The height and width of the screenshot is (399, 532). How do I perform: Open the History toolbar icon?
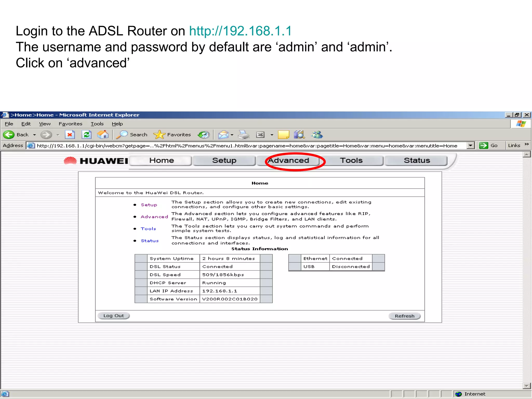coord(204,135)
